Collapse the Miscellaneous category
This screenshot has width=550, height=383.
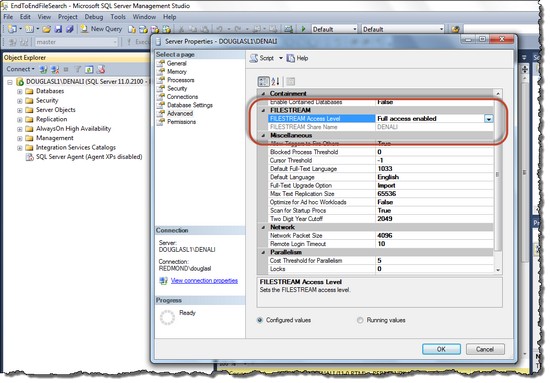click(x=263, y=135)
